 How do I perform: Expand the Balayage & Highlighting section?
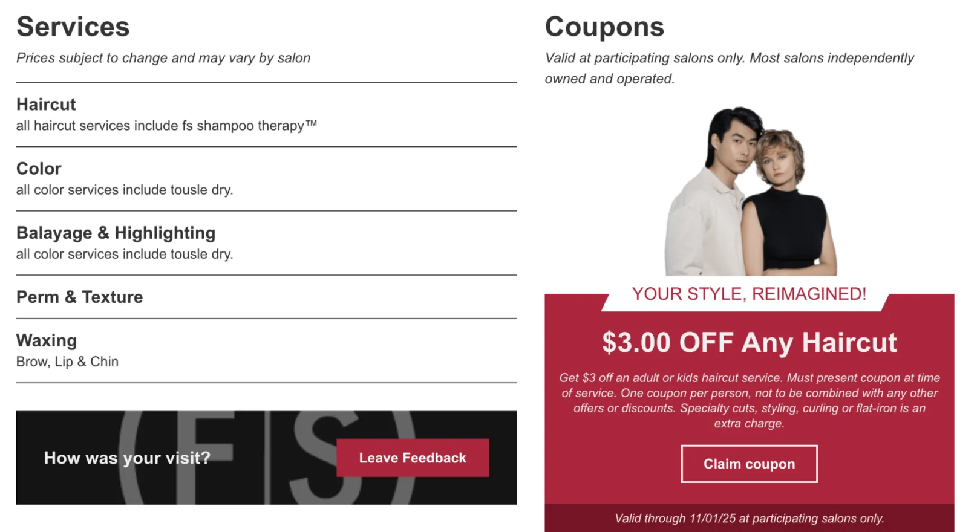116,233
